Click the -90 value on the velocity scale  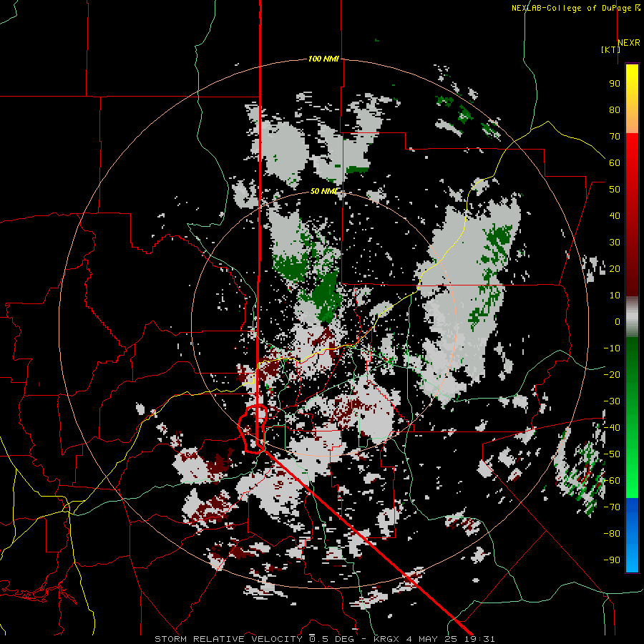pos(612,560)
